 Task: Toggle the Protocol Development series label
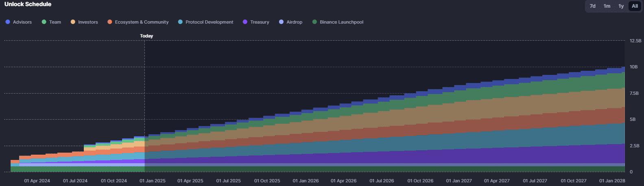pos(209,22)
